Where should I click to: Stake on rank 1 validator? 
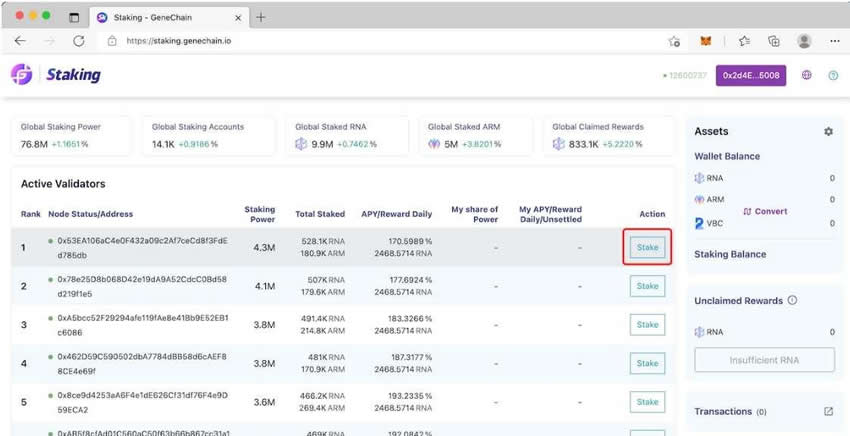648,247
